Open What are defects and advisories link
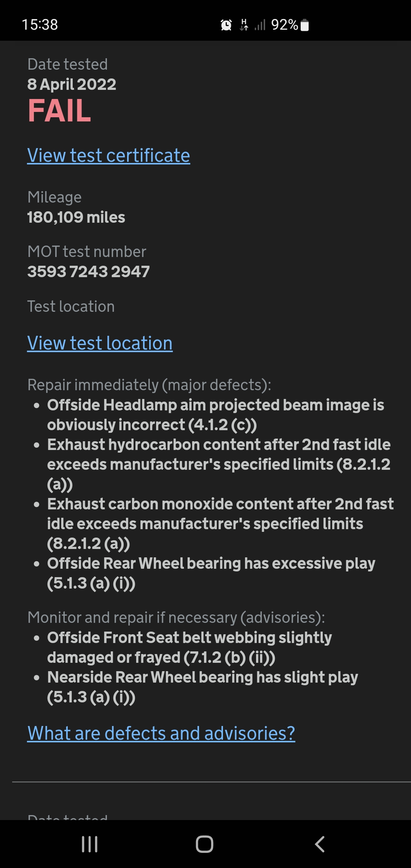Screen dimensions: 411x868 (x=161, y=733)
